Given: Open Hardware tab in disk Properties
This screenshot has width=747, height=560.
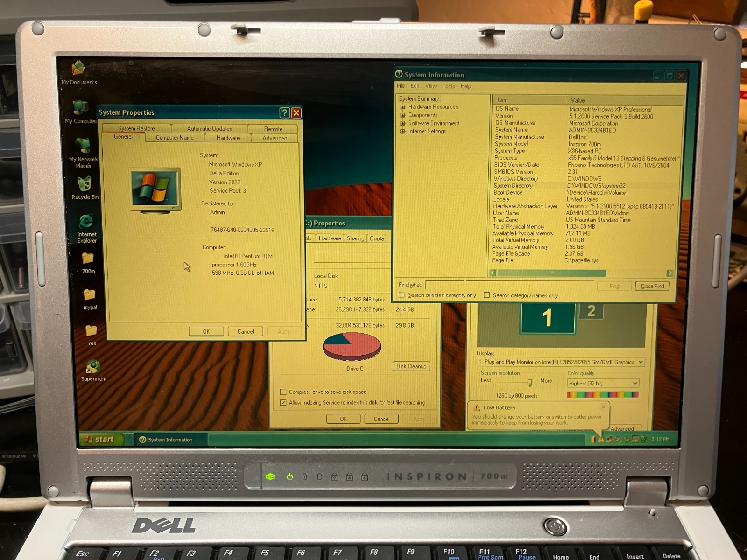Looking at the screenshot, I should point(330,238).
